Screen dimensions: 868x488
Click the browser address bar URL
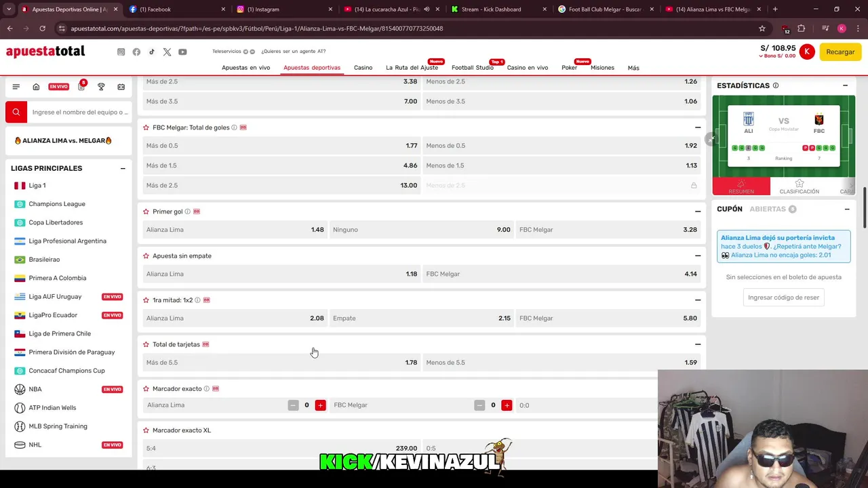pyautogui.click(x=256, y=28)
